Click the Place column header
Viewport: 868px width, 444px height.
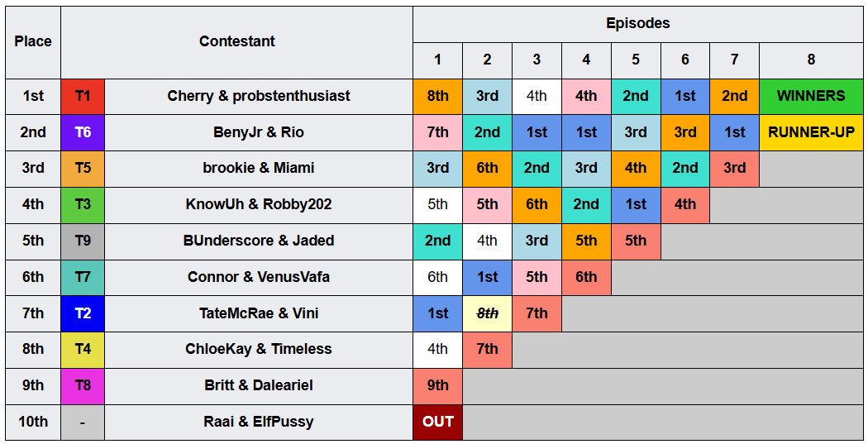[33, 42]
